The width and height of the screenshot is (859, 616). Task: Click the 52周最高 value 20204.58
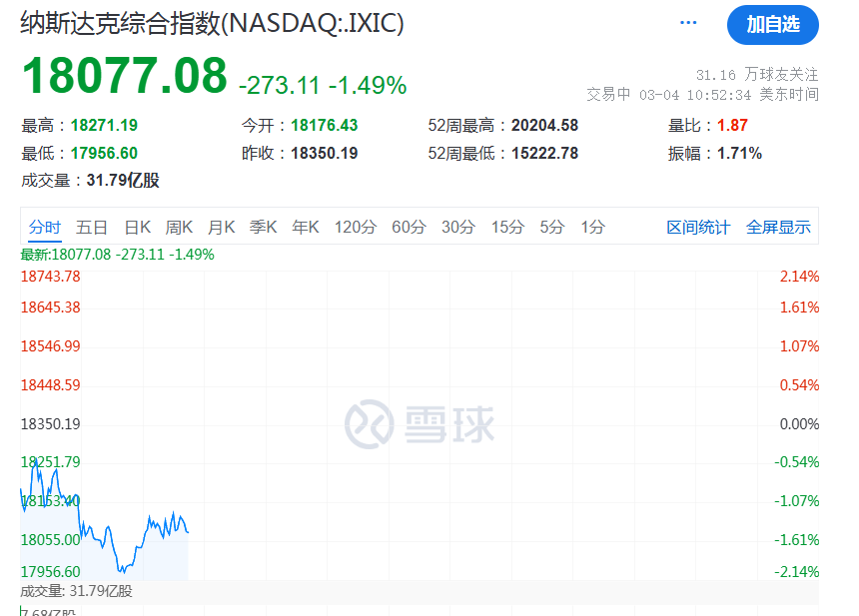(x=545, y=126)
